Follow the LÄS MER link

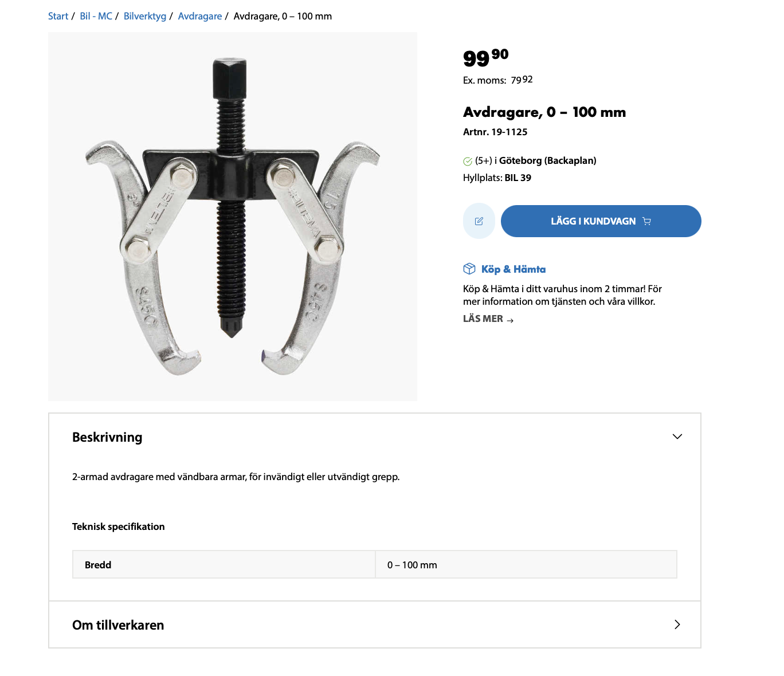(x=483, y=319)
